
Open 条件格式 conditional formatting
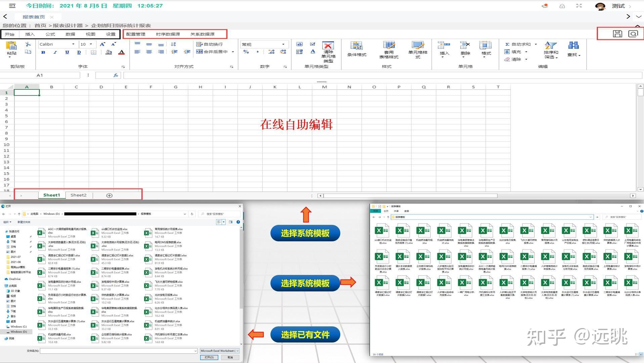357,49
